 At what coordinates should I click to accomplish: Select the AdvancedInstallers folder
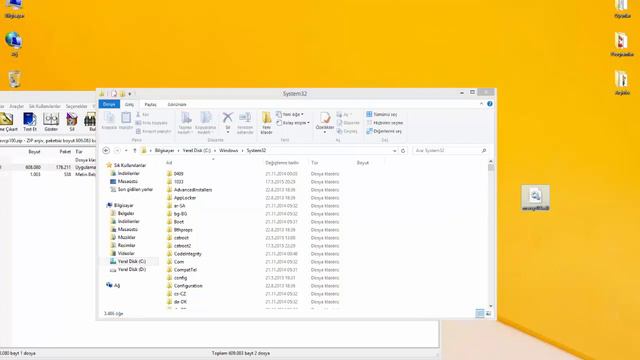pyautogui.click(x=189, y=190)
